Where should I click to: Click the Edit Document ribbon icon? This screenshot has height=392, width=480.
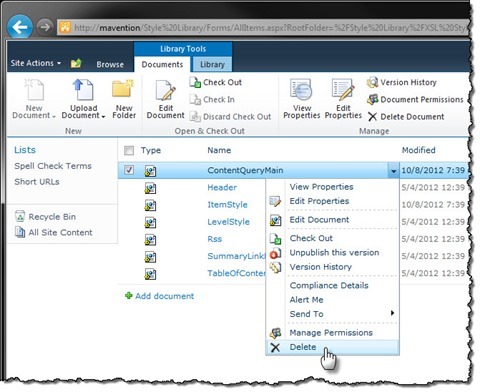(165, 90)
